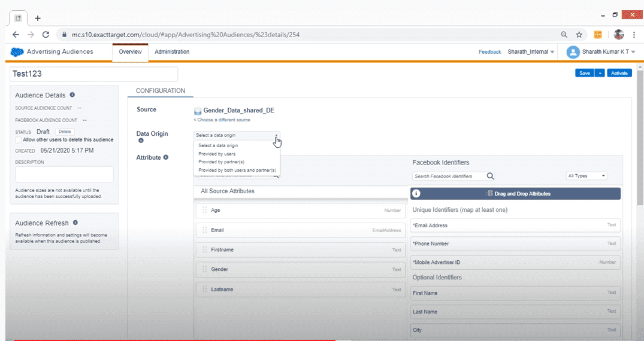Click the Audience Details info icon
The width and height of the screenshot is (644, 341).
click(72, 95)
